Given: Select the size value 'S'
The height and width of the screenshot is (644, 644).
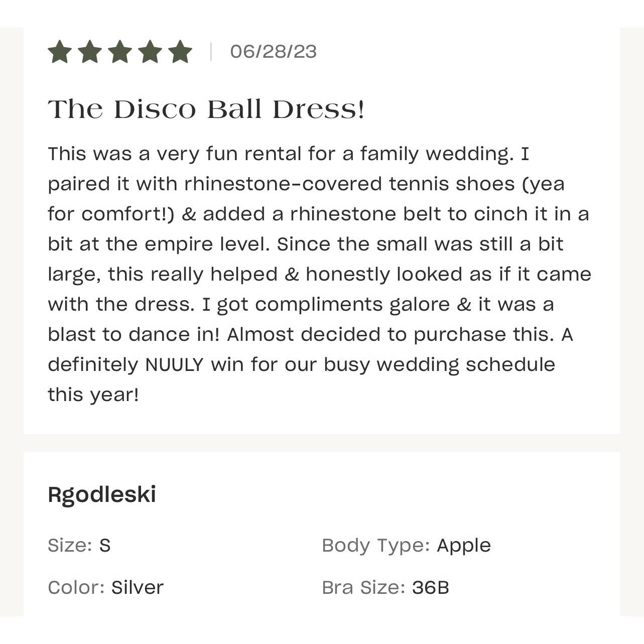Looking at the screenshot, I should [105, 545].
